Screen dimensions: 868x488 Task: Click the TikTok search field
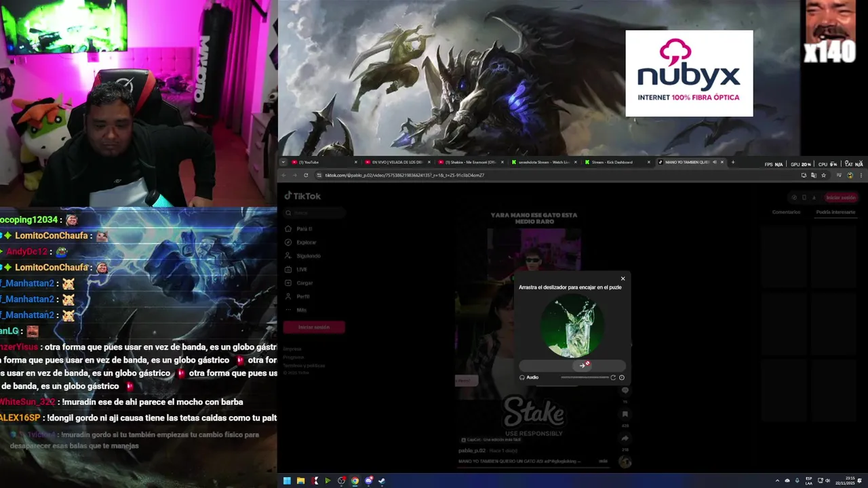315,213
